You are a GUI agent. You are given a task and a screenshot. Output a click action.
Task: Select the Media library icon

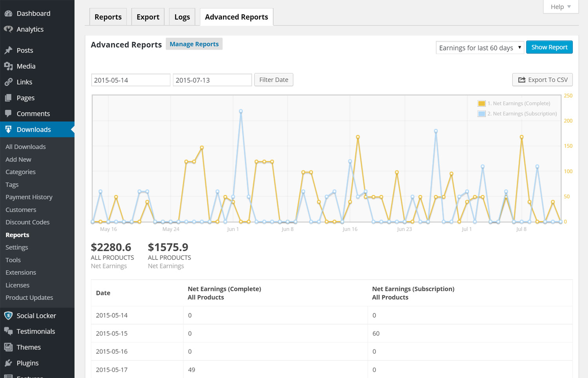pyautogui.click(x=8, y=66)
